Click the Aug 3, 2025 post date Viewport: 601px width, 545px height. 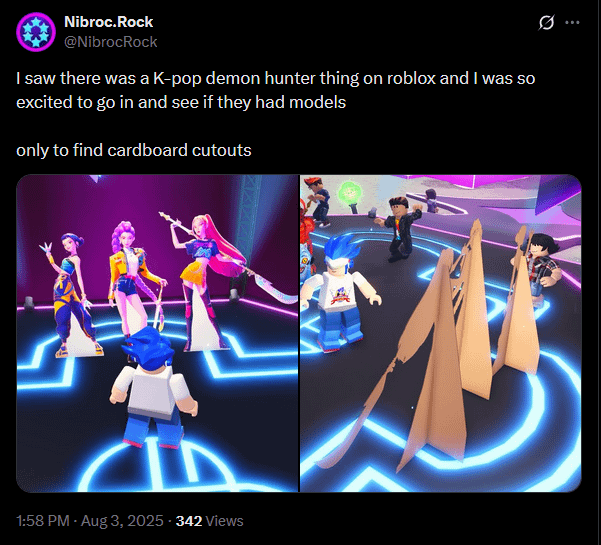pos(122,521)
